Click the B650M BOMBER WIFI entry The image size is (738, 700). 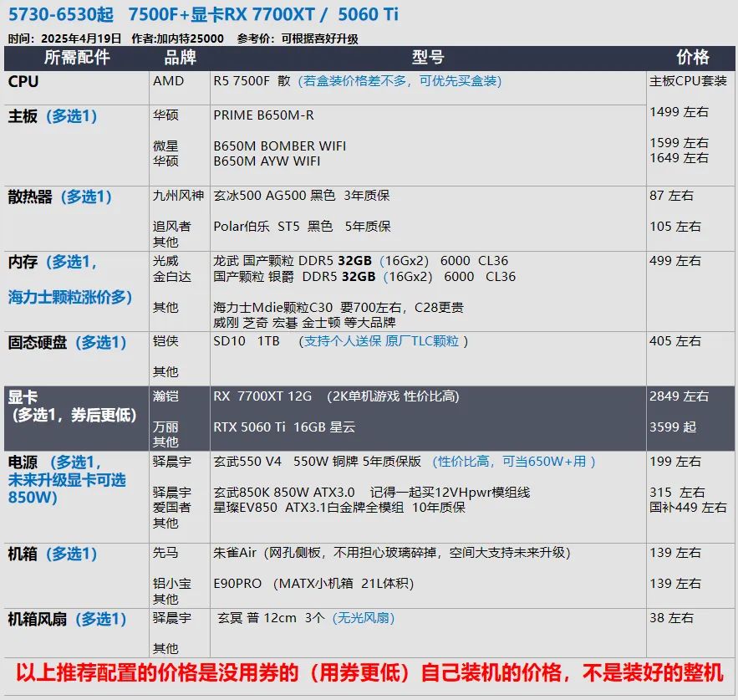[280, 146]
